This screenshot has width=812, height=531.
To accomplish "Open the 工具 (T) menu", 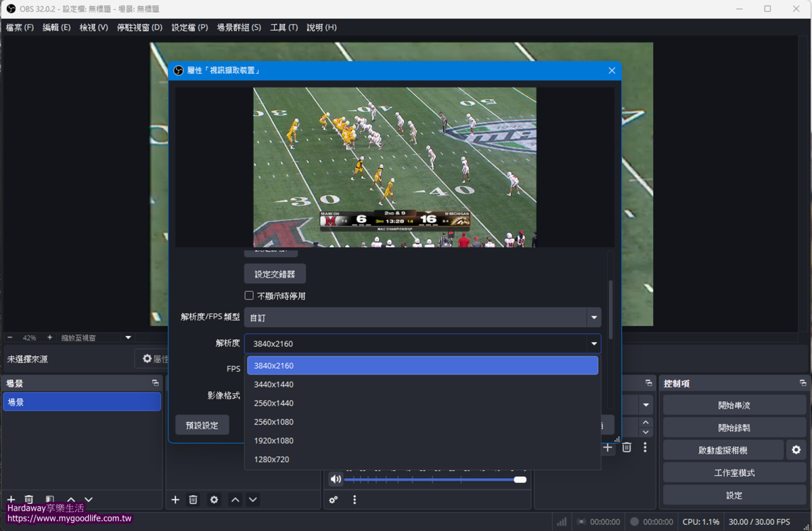I will 284,28.
